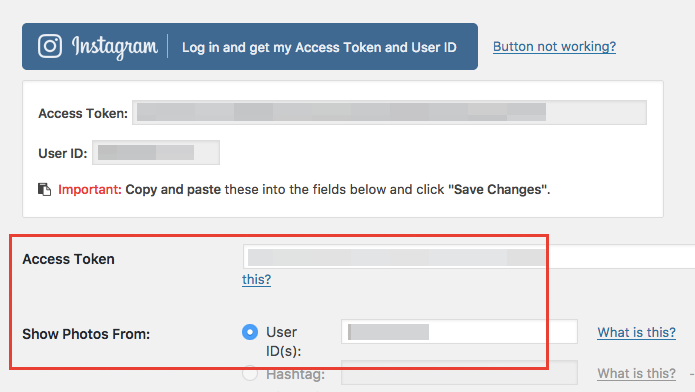This screenshot has height=392, width=695.
Task: Open "What is this?" beside User ID(s)
Action: (636, 333)
